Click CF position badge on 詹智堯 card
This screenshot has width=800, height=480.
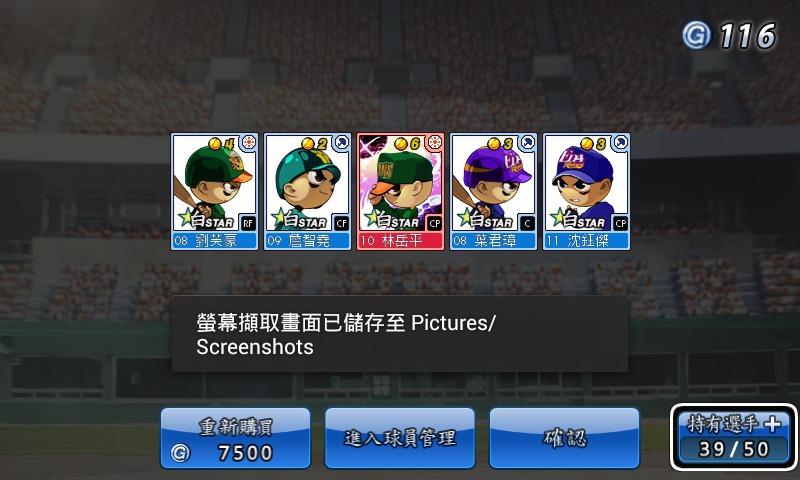click(341, 223)
